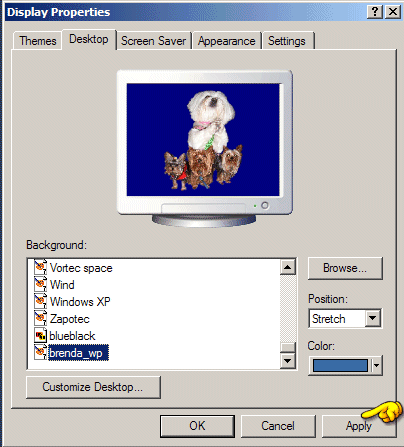This screenshot has width=404, height=447.
Task: Open the Position dropdown showing Stretch
Action: click(x=373, y=319)
